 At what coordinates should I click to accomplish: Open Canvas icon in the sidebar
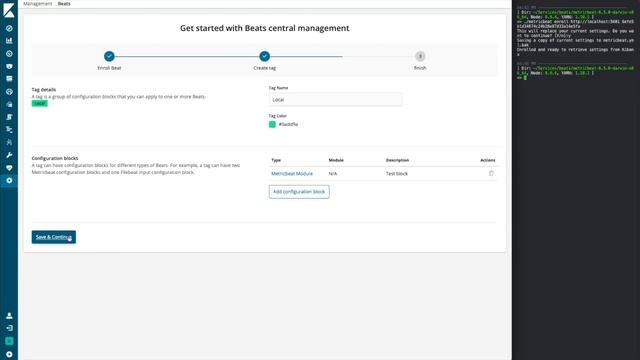(9, 79)
